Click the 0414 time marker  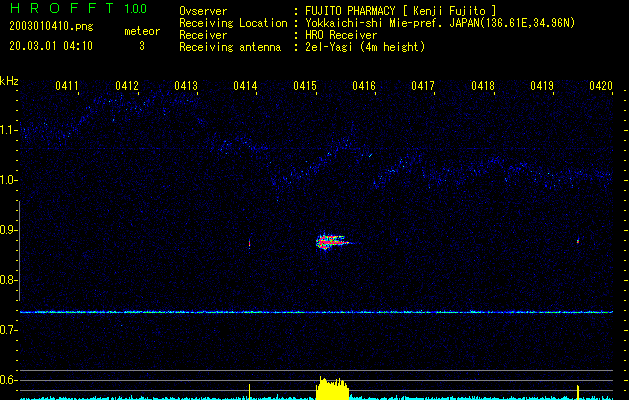[x=245, y=86]
